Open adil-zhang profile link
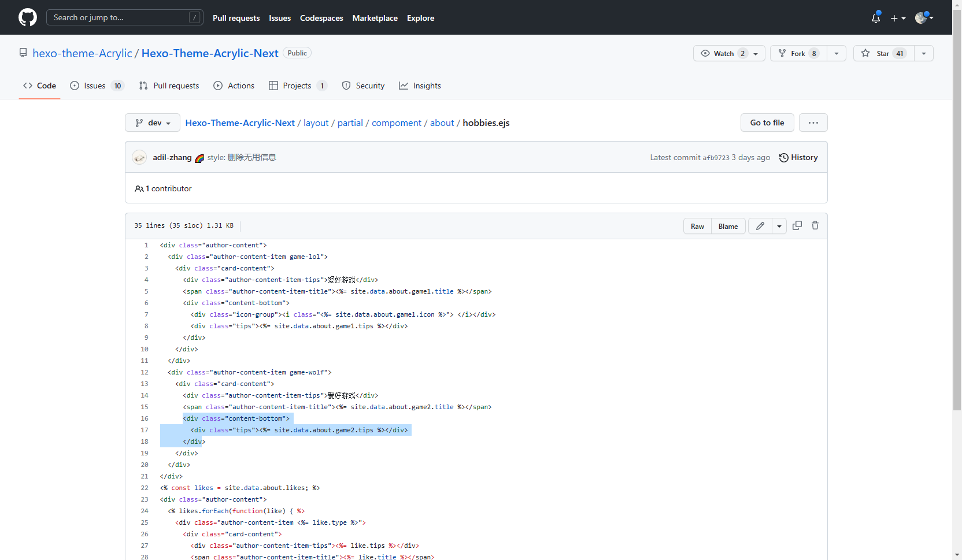Viewport: 962px width, 560px height. [172, 157]
